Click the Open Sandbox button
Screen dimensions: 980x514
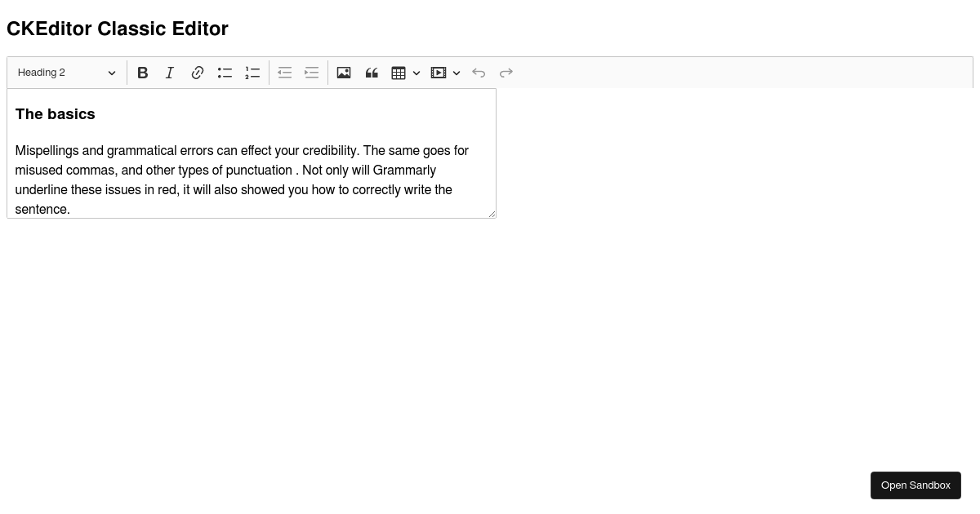pyautogui.click(x=915, y=485)
